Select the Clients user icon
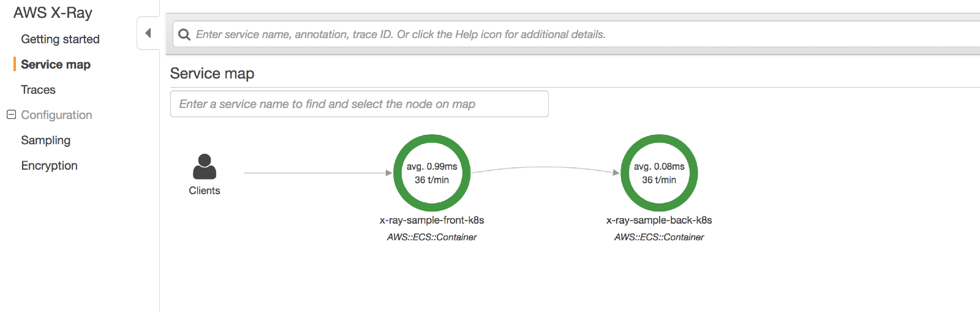Screen dimensions: 980x312 tap(205, 167)
